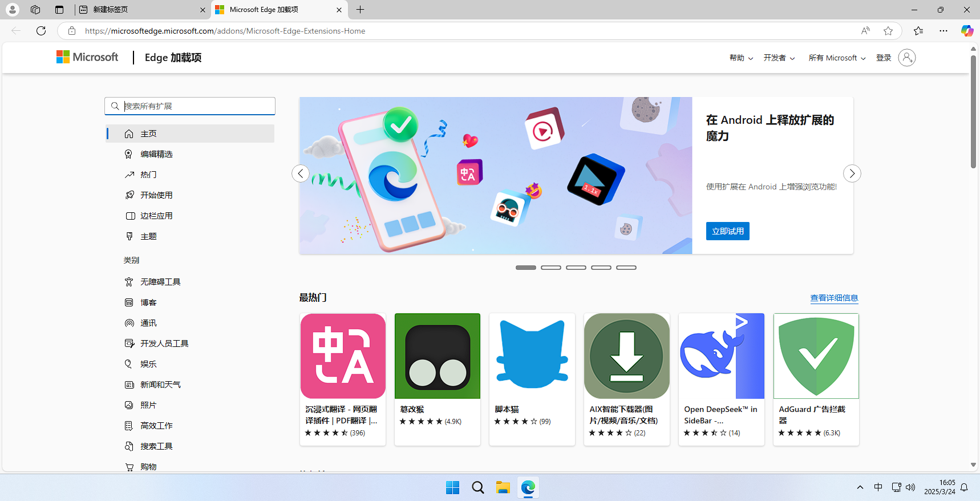Screen dimensions: 980x501
Task: Click the 立即试用 button
Action: [728, 231]
